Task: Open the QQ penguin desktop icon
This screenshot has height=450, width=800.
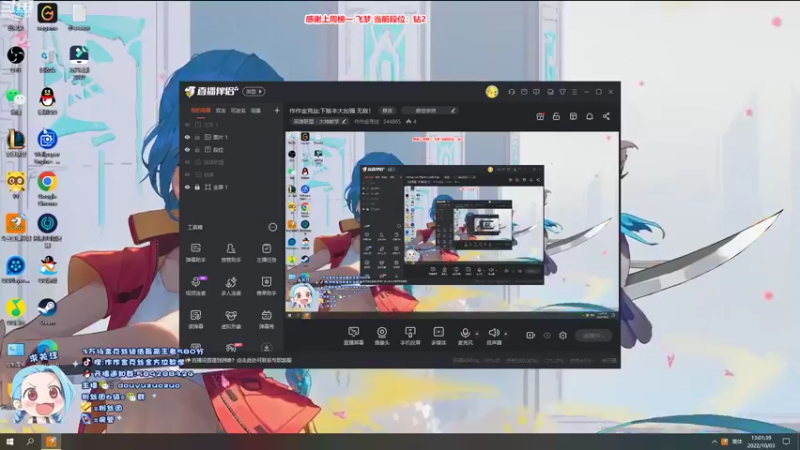Action: [47, 101]
